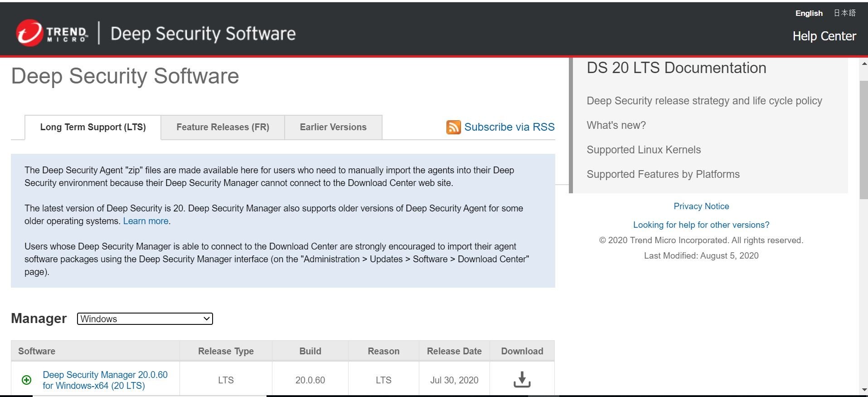View Supported Linux Kernels
868x397 pixels.
point(644,150)
